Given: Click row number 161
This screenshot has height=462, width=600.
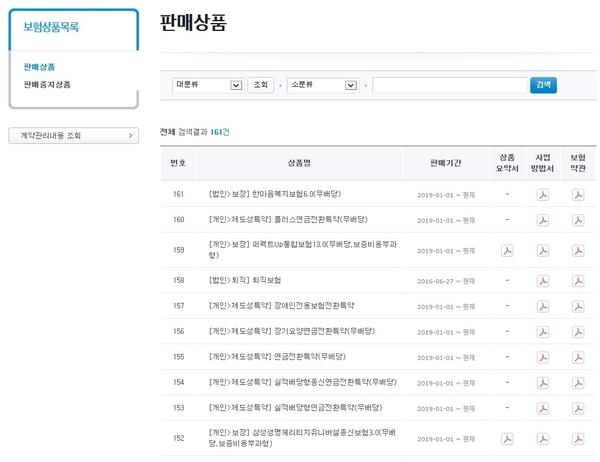Looking at the screenshot, I should pos(178,194).
